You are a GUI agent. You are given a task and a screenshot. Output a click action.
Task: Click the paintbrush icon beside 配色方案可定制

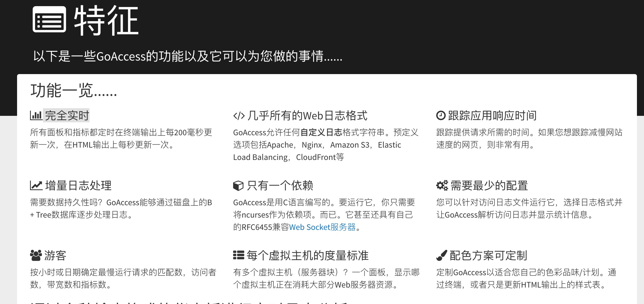(x=441, y=255)
